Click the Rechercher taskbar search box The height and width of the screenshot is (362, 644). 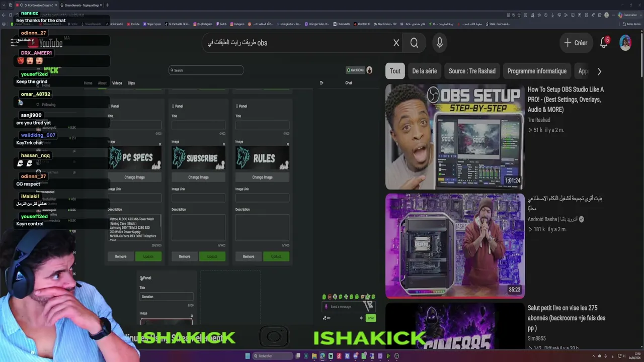tap(272, 356)
